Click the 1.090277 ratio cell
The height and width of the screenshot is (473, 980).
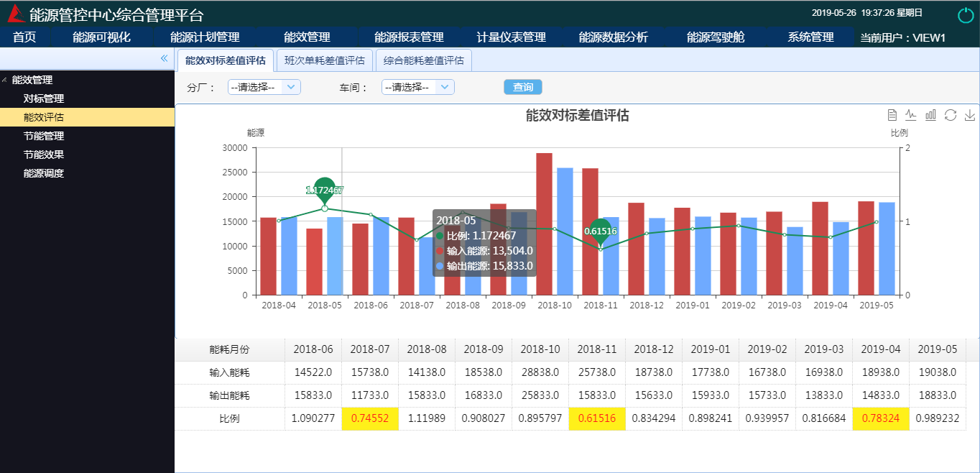coord(313,418)
